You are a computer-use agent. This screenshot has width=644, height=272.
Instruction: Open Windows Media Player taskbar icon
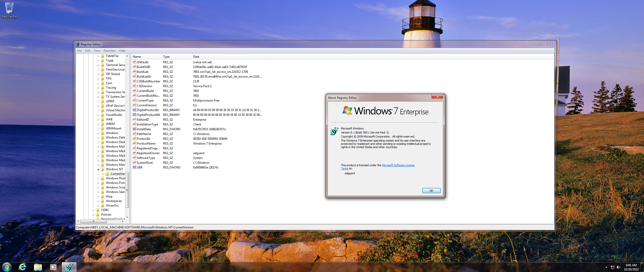(53, 267)
